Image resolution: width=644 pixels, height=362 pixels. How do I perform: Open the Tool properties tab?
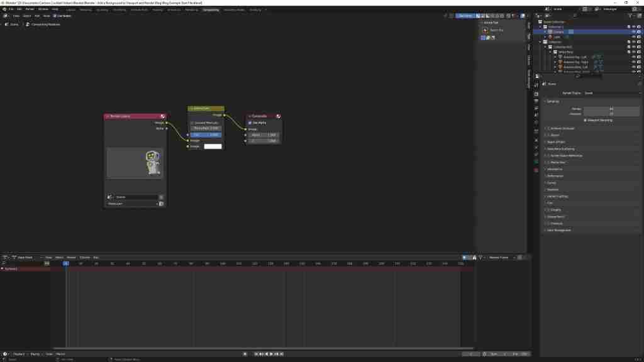[536, 85]
